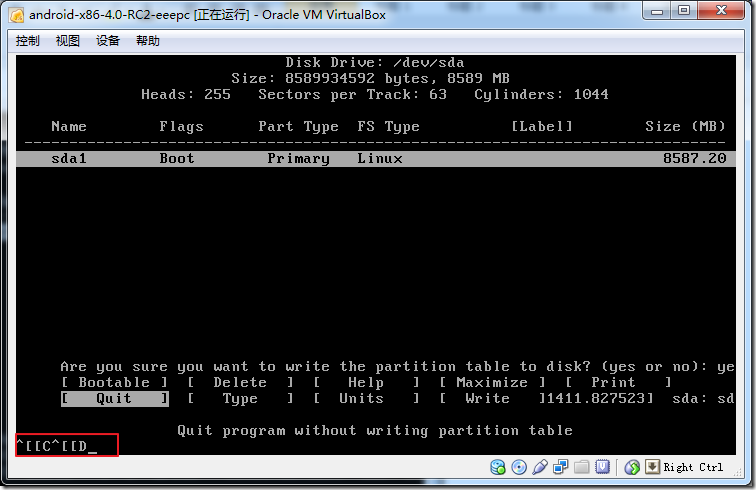Click the USB devices status icon
The width and height of the screenshot is (756, 490).
(x=540, y=467)
